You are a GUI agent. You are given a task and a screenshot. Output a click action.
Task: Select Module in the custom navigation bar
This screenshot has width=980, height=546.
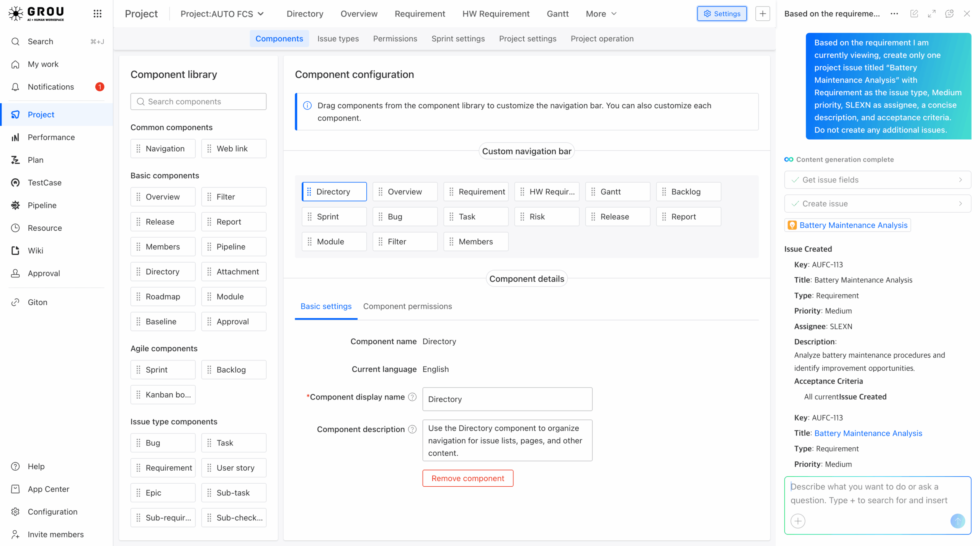(334, 241)
